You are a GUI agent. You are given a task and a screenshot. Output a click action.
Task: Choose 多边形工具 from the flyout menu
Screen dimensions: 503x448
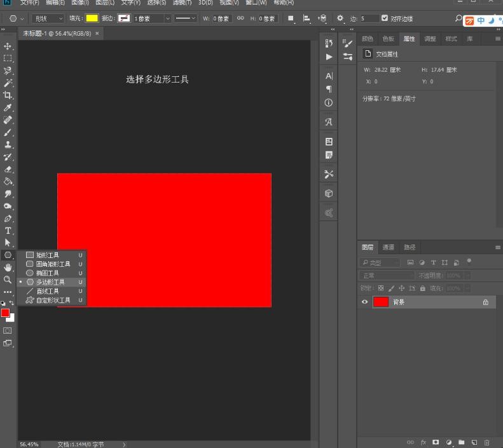[50, 282]
